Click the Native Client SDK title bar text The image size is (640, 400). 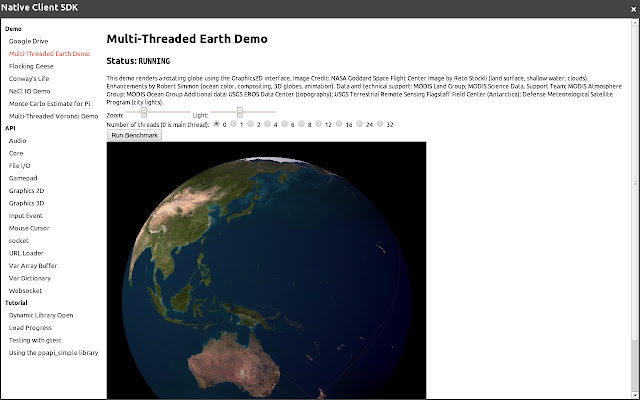point(40,7)
